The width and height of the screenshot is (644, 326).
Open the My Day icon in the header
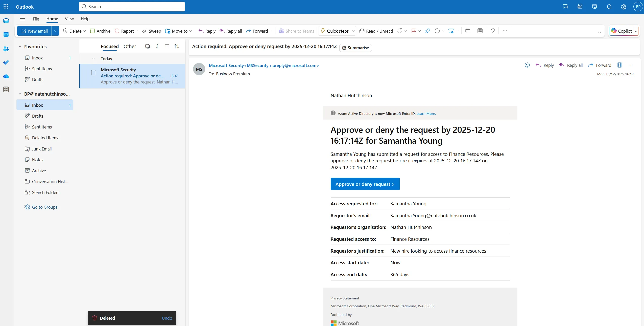click(594, 7)
